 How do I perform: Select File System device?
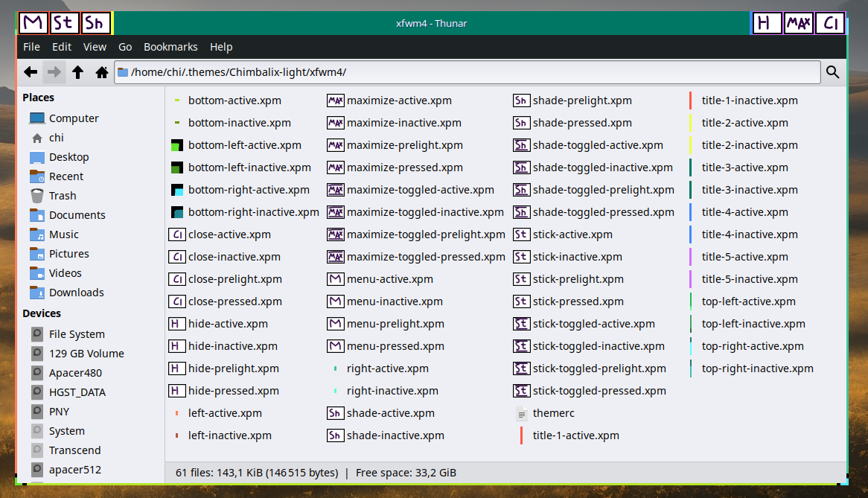[77, 334]
